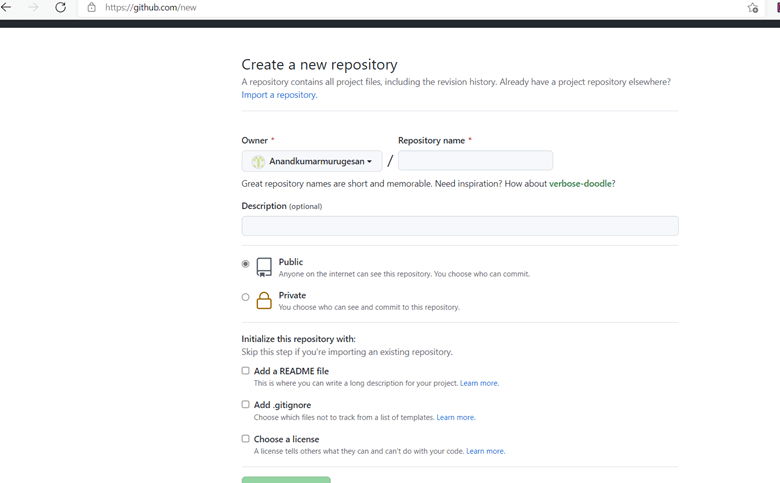
Task: Enable the Add a README file checkbox
Action: (245, 371)
